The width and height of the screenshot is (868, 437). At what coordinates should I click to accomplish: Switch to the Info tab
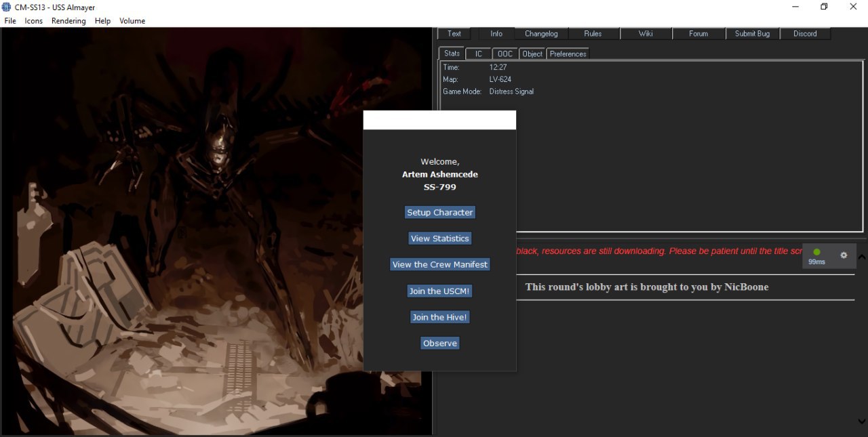tap(496, 34)
